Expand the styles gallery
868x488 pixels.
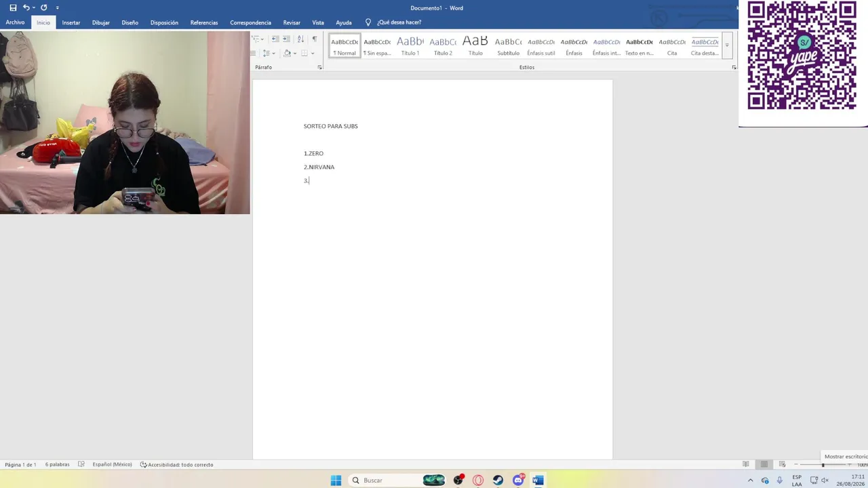point(727,46)
